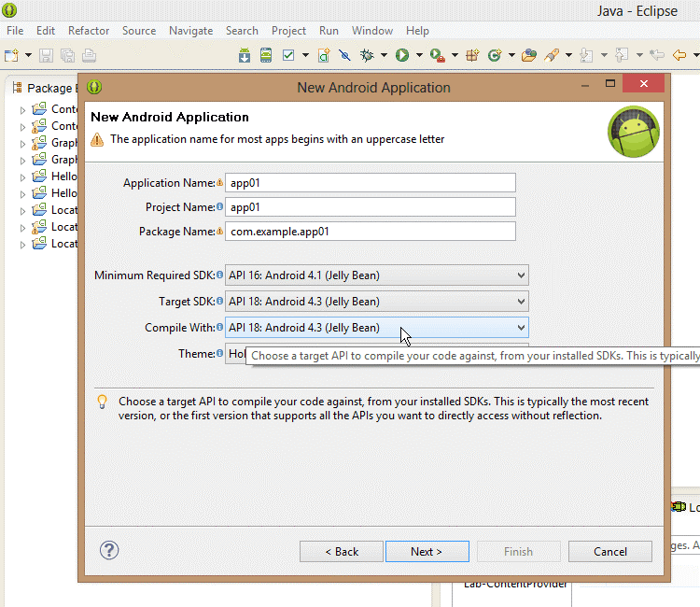This screenshot has width=700, height=607.
Task: Select the Package Explorer tab
Action: point(45,88)
